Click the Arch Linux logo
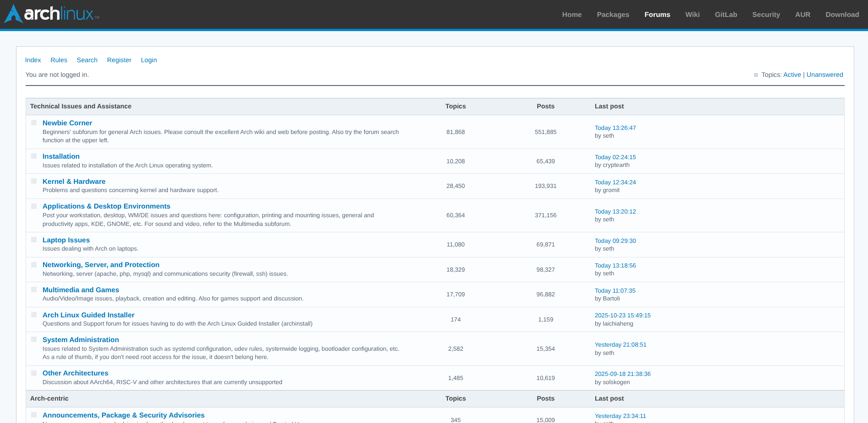The height and width of the screenshot is (423, 868). pos(52,14)
